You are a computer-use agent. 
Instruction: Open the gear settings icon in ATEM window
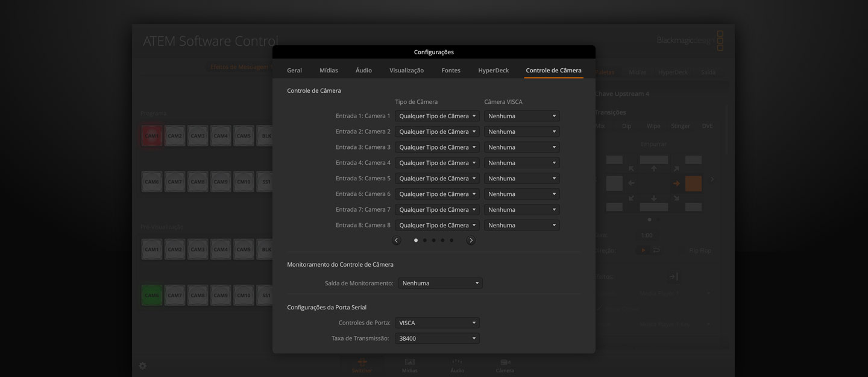[142, 366]
